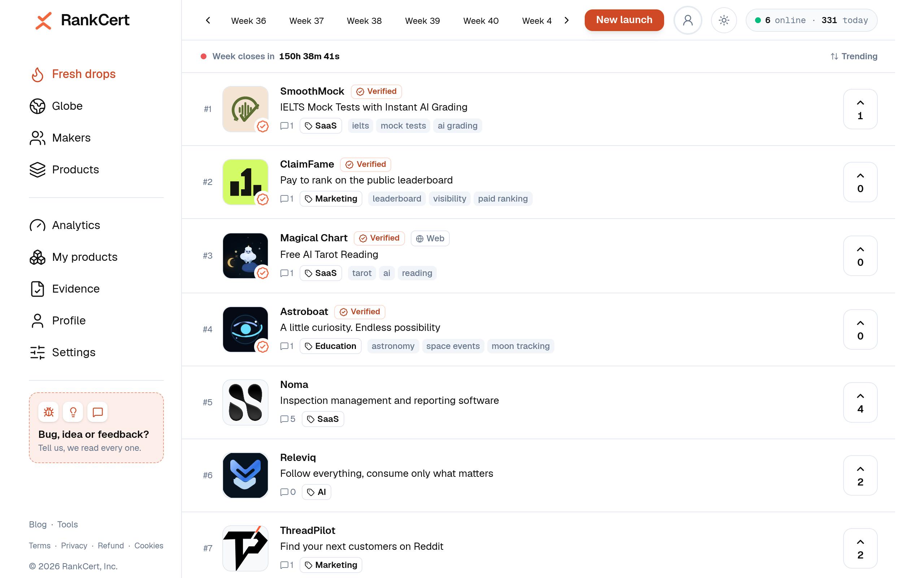
Task: Click the Marketing category tag on ClaimFame
Action: (x=331, y=199)
